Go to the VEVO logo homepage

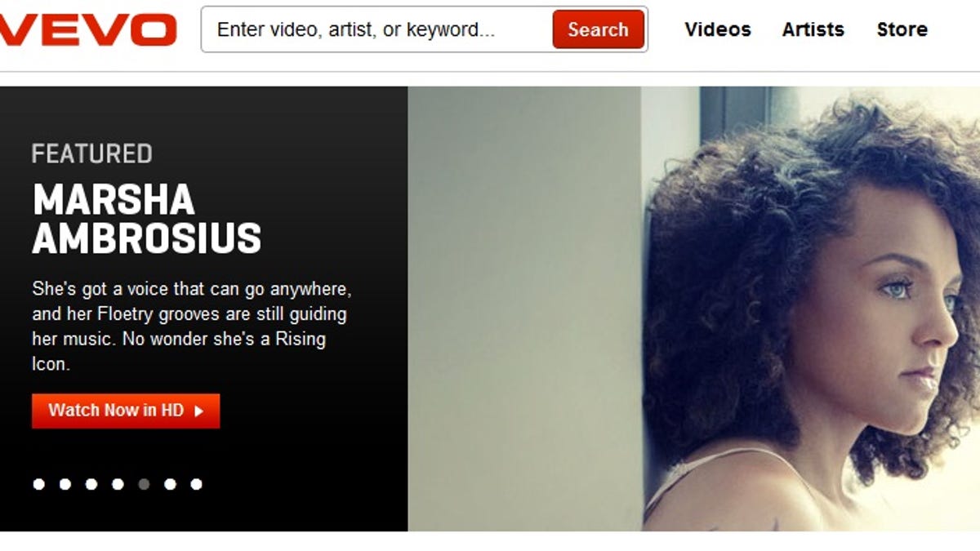(x=87, y=30)
